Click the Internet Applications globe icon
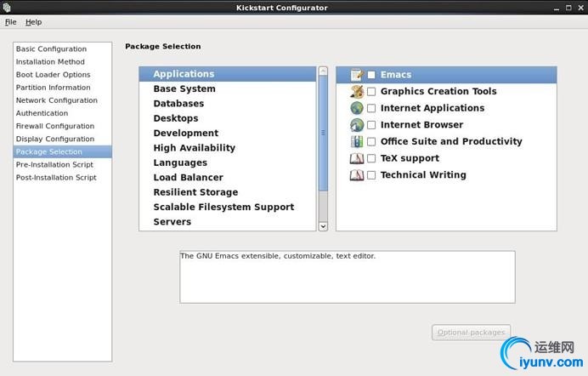The width and height of the screenshot is (588, 376). (357, 108)
